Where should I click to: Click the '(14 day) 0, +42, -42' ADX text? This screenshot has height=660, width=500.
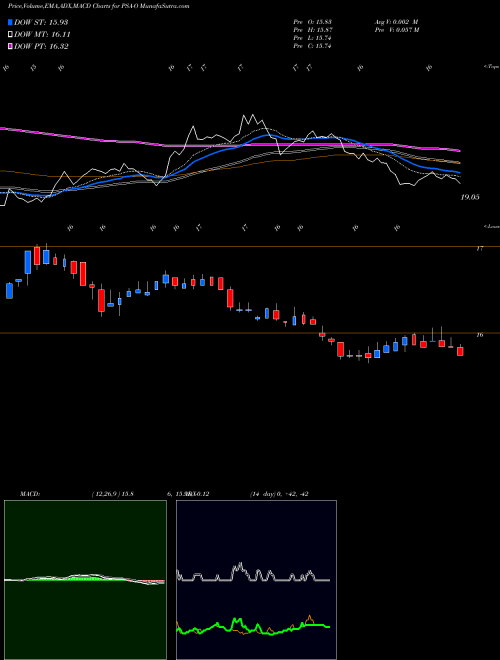point(279,494)
